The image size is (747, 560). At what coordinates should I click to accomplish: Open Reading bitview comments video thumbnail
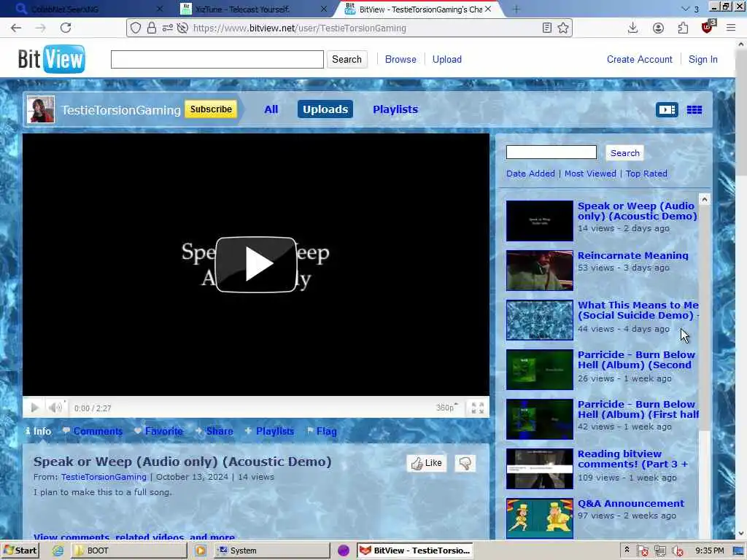tap(539, 469)
